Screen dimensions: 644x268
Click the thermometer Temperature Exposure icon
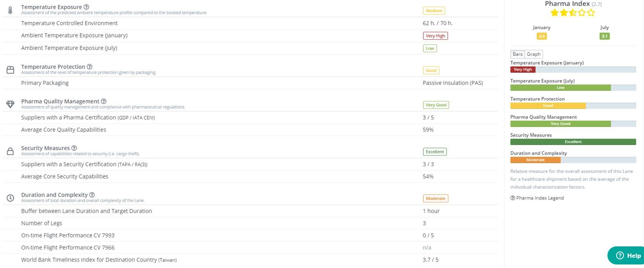[x=10, y=10]
